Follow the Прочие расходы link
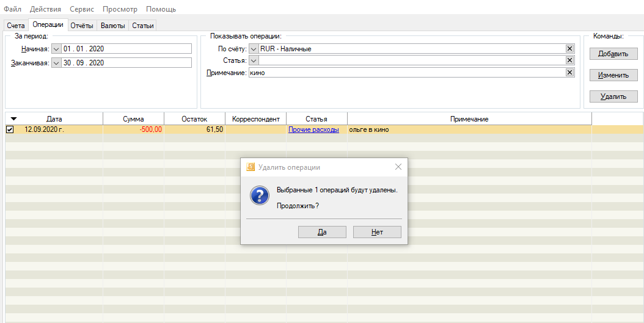This screenshot has width=644, height=323. (x=313, y=129)
